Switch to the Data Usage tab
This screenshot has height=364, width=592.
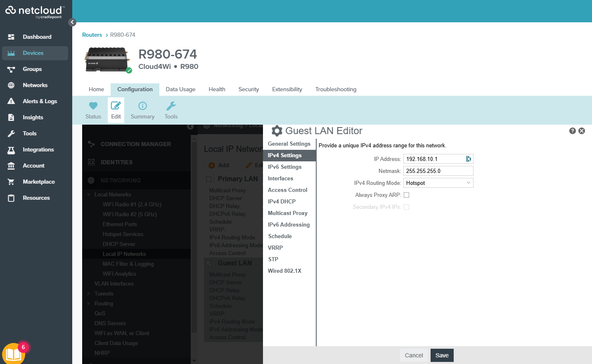(180, 89)
